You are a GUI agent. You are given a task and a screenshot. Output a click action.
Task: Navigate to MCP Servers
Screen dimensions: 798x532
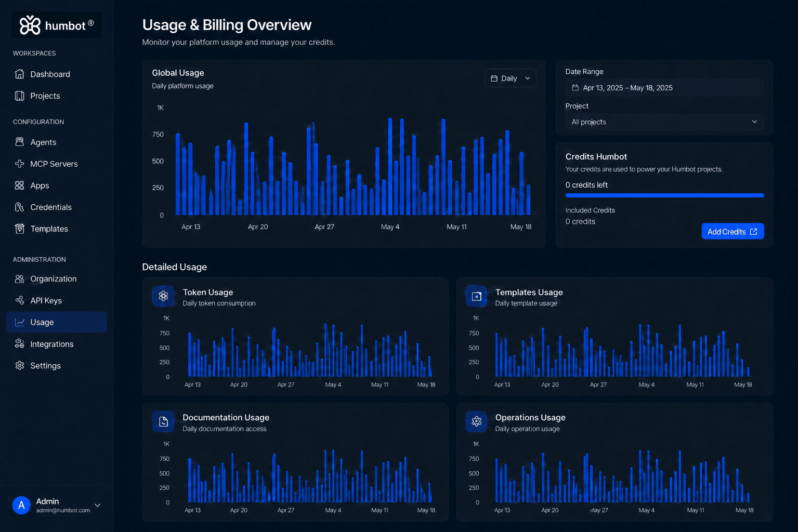pyautogui.click(x=57, y=164)
